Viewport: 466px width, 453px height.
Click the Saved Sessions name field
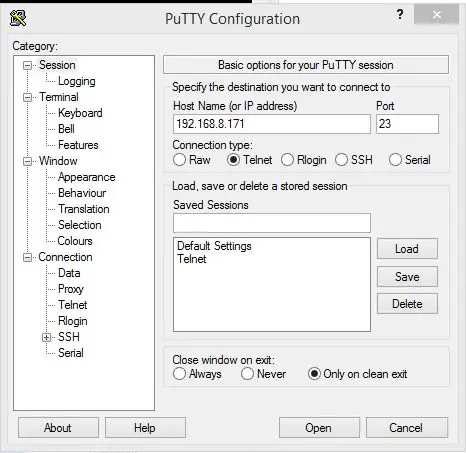pos(272,223)
